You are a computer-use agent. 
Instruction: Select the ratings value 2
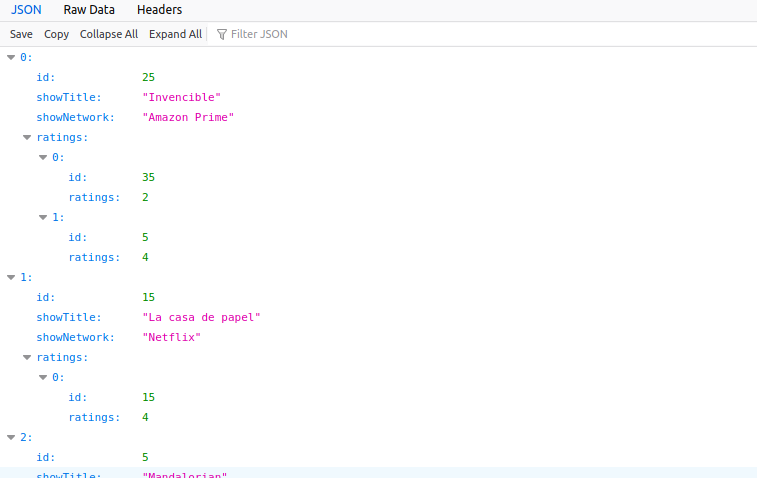click(x=145, y=197)
